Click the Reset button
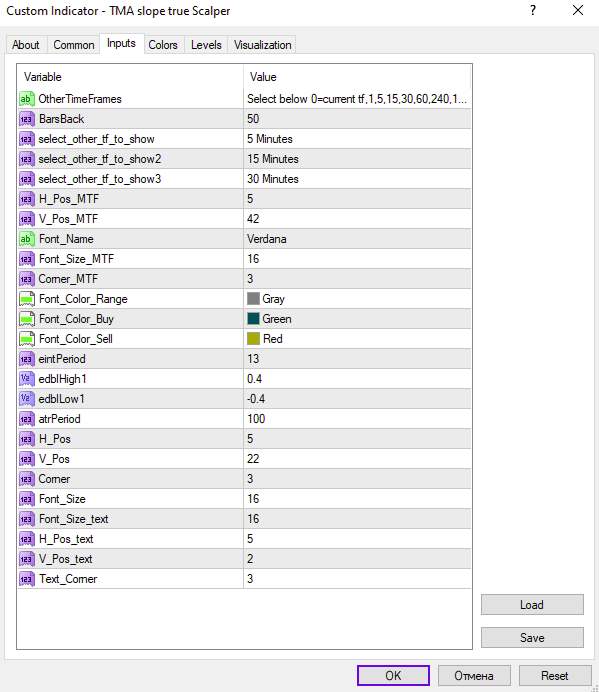 (555, 676)
